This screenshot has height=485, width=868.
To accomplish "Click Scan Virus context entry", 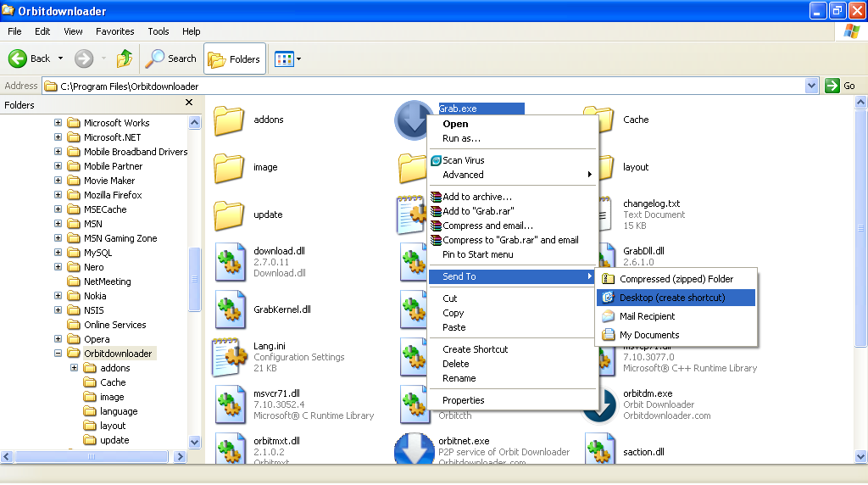I will coord(513,160).
